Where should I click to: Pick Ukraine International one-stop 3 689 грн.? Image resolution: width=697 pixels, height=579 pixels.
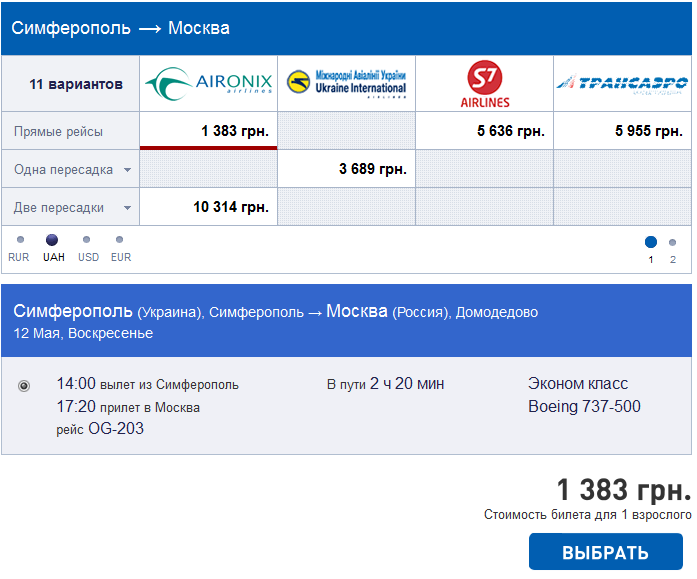point(346,169)
